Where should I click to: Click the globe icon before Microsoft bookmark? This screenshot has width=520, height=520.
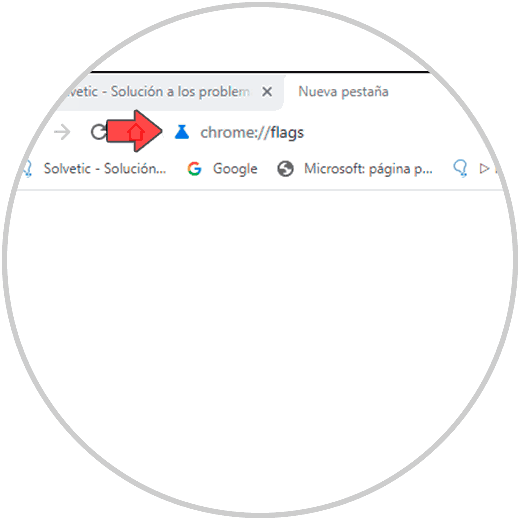click(285, 169)
